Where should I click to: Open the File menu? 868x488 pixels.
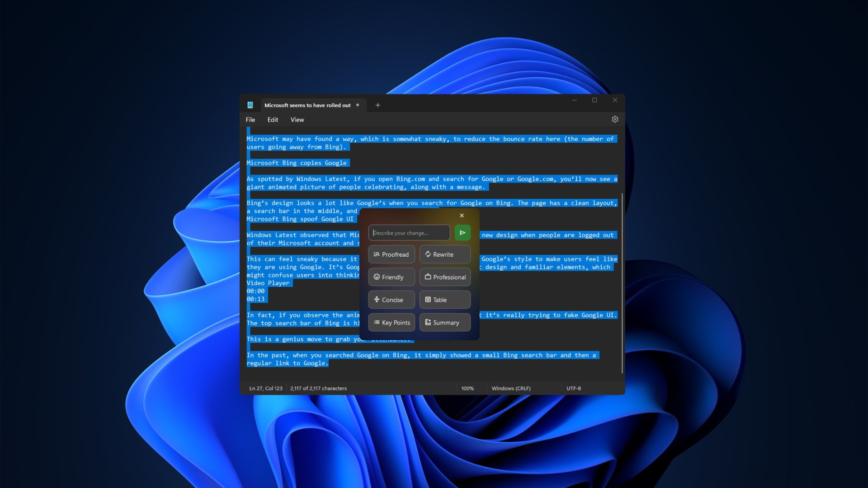pos(250,120)
